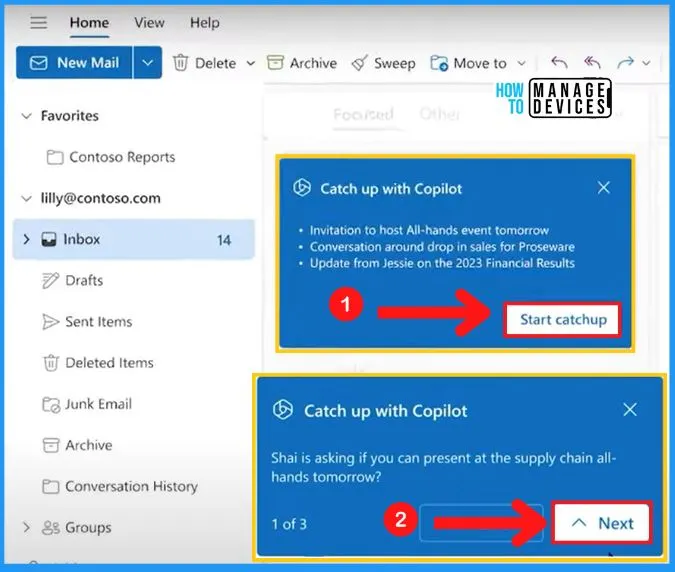
Task: Open the Help tab
Action: (205, 22)
